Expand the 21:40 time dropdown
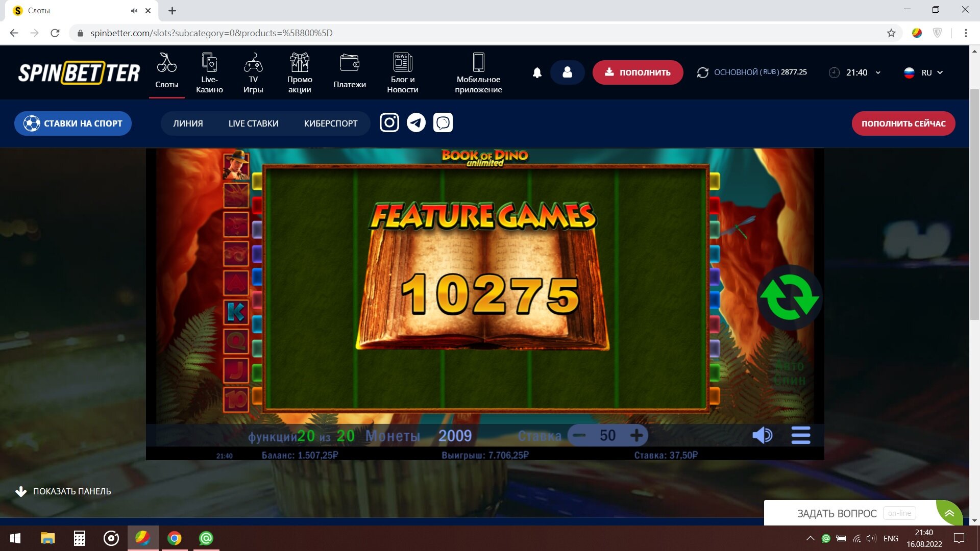The height and width of the screenshot is (551, 980). click(855, 72)
